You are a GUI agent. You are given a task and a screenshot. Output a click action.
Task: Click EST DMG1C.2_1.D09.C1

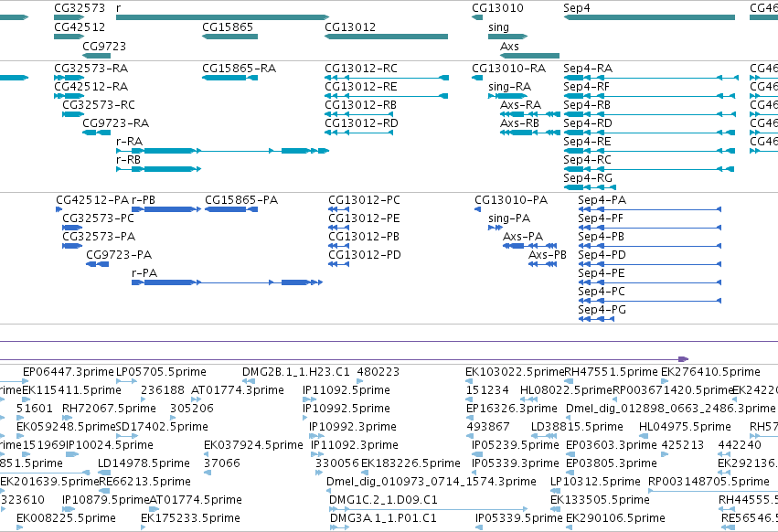click(384, 500)
